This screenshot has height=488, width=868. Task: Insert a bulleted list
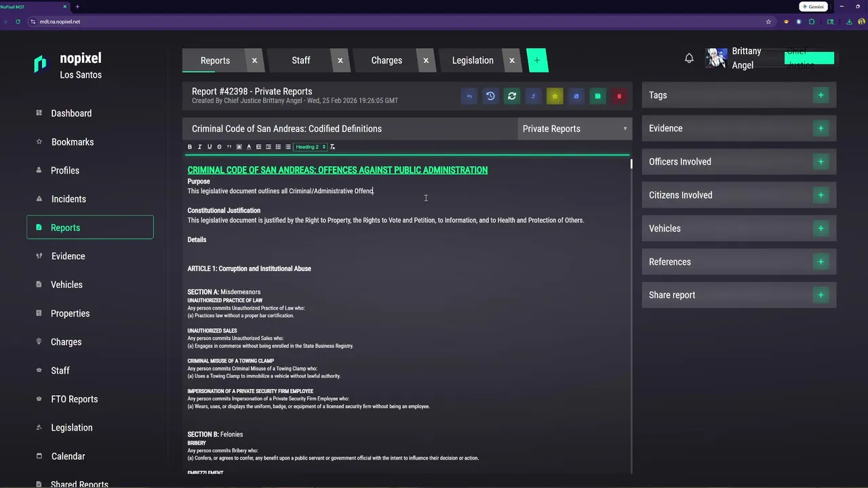pos(288,146)
